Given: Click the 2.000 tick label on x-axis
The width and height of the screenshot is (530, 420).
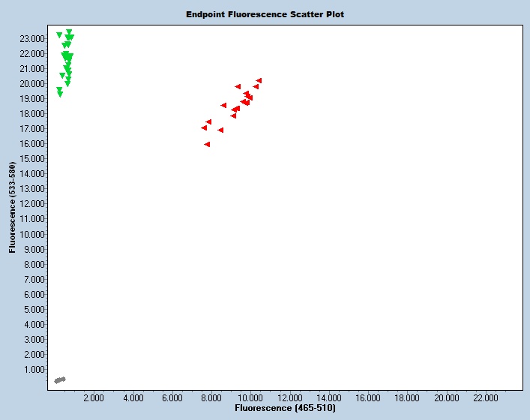Looking at the screenshot, I should pyautogui.click(x=94, y=397).
